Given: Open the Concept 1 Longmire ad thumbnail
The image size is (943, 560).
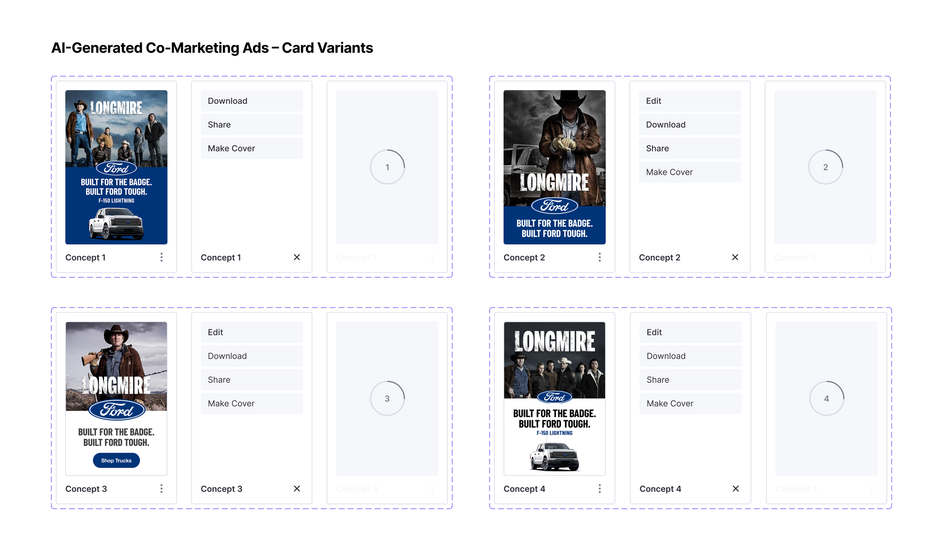Looking at the screenshot, I should pos(116,167).
